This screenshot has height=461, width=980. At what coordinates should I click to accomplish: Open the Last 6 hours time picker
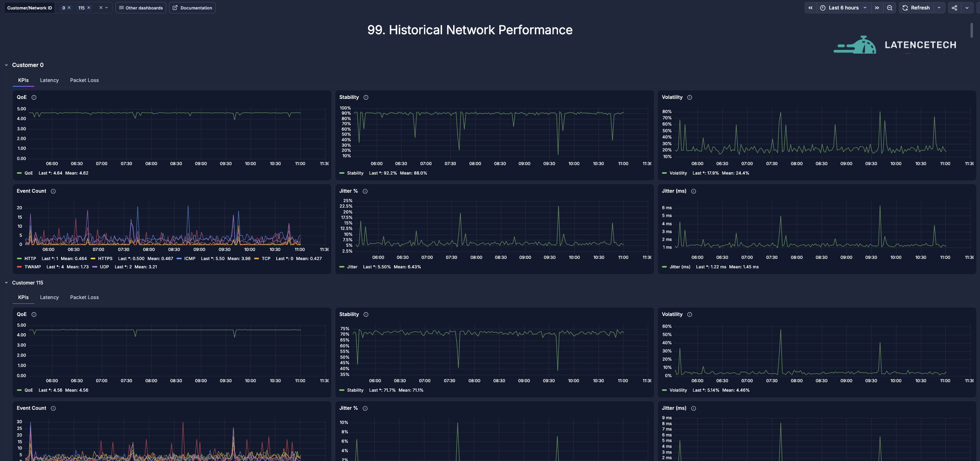coord(844,8)
